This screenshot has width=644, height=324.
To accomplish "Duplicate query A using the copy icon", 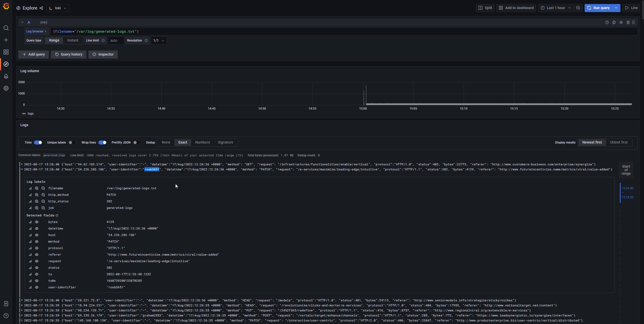I will [x=614, y=22].
